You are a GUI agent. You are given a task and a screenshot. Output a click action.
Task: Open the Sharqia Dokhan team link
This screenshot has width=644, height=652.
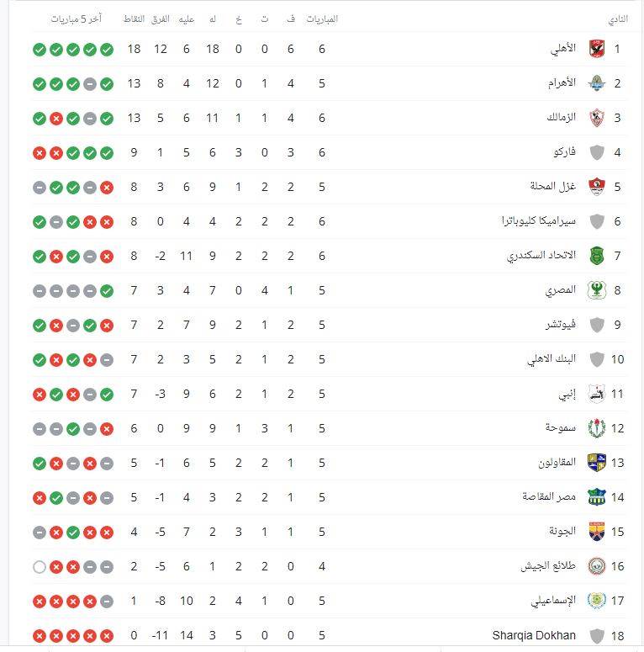(x=534, y=635)
